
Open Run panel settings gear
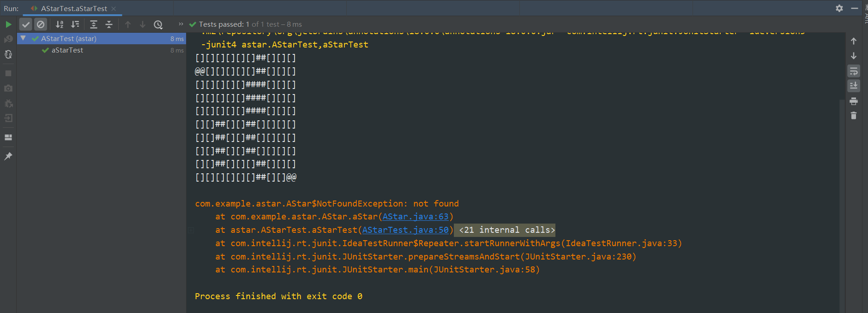839,8
